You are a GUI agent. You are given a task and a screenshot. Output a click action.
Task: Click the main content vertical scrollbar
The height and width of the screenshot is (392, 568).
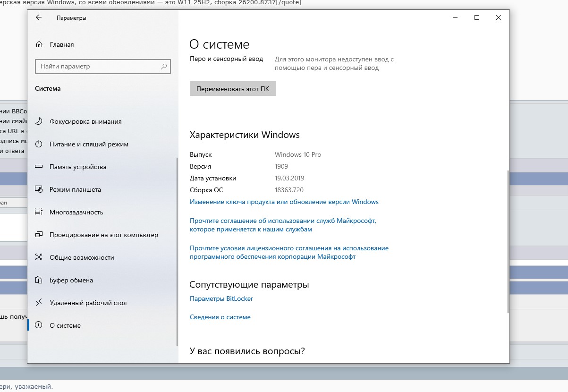point(508,241)
